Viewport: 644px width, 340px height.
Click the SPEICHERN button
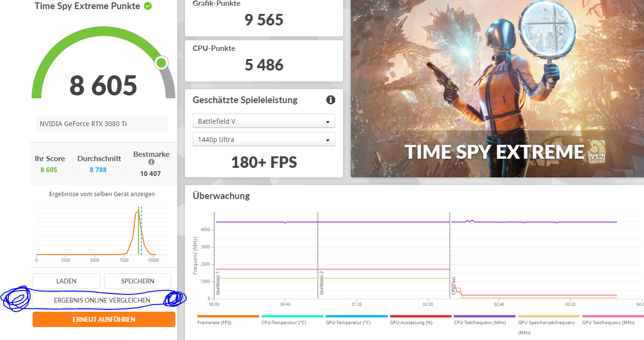tap(138, 281)
